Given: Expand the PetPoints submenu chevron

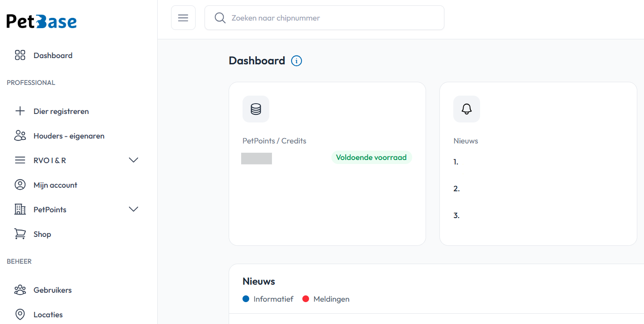Looking at the screenshot, I should (x=134, y=209).
